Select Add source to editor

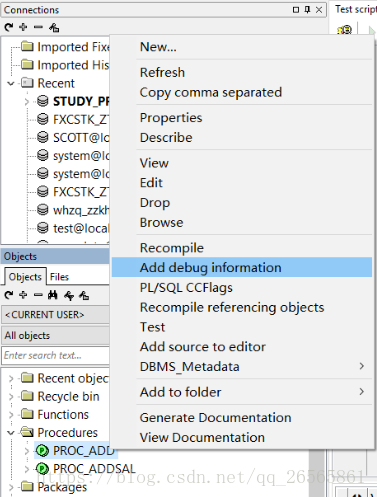[x=242, y=347]
